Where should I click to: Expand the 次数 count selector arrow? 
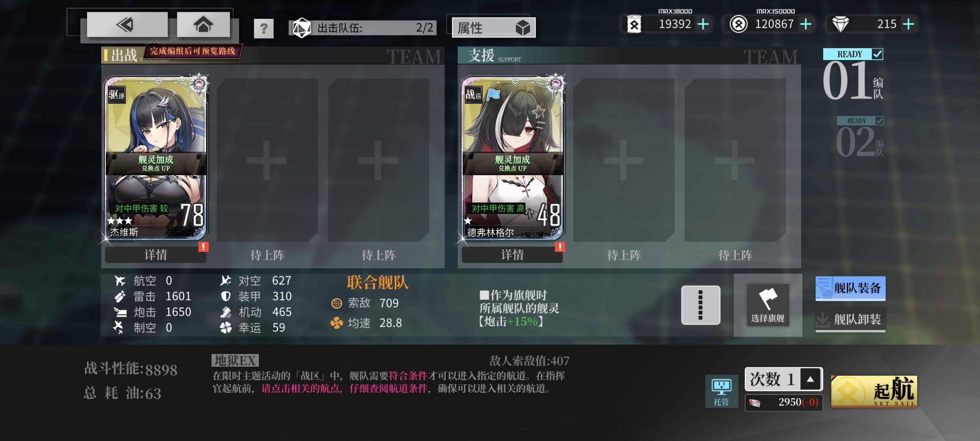pos(811,379)
